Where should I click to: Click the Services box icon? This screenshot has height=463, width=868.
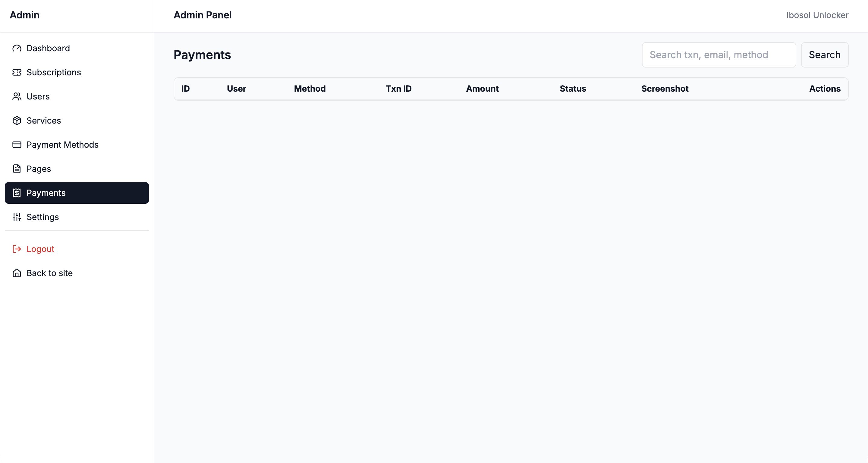tap(17, 121)
